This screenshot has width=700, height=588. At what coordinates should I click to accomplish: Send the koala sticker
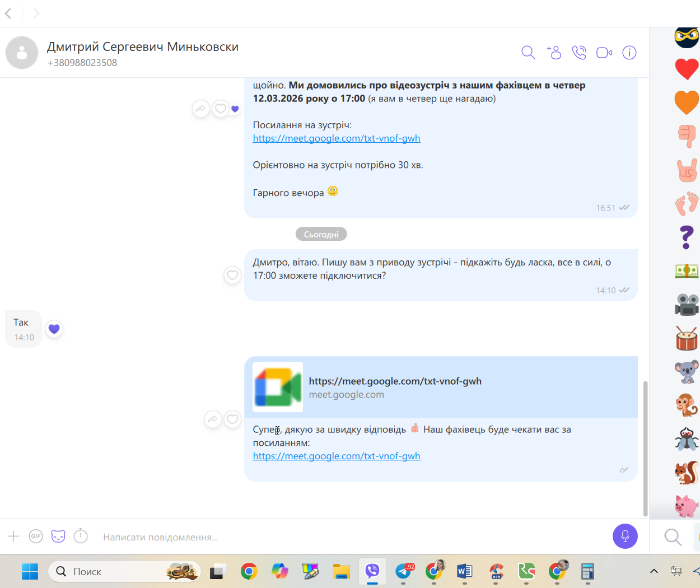(x=687, y=371)
